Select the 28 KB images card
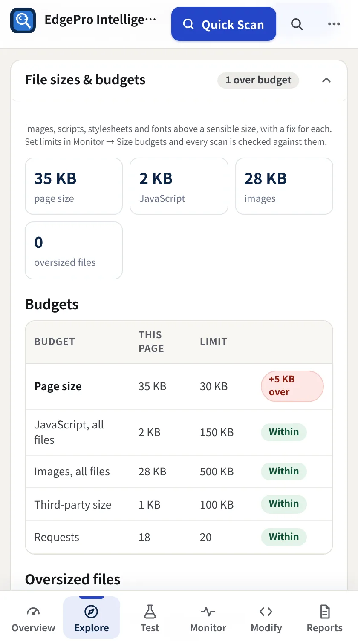The width and height of the screenshot is (358, 644). [x=284, y=186]
